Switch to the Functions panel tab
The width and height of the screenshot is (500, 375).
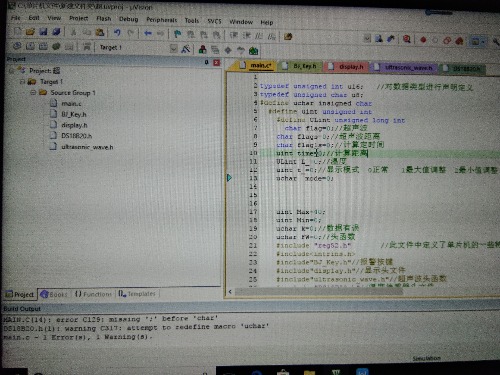93,294
